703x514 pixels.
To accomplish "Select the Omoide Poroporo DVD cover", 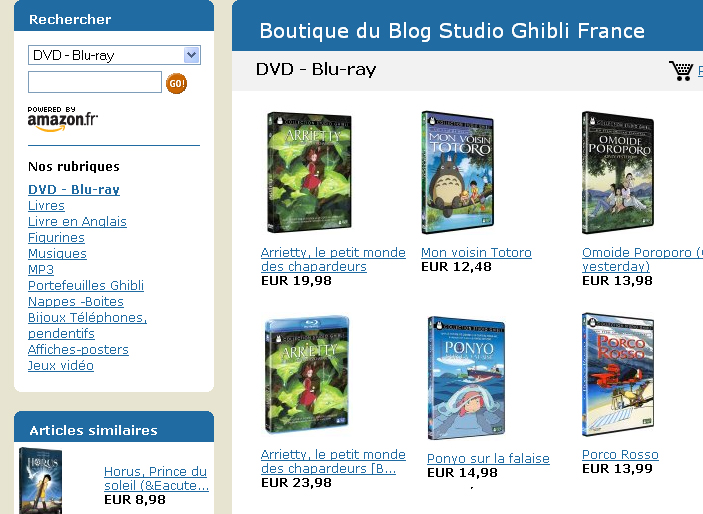I will pos(618,172).
